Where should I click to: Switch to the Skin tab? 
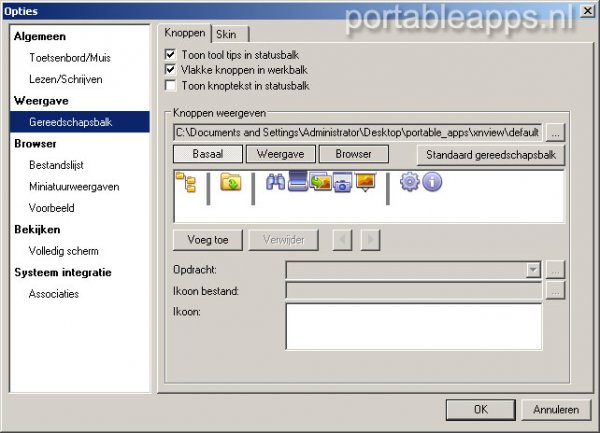pos(226,33)
